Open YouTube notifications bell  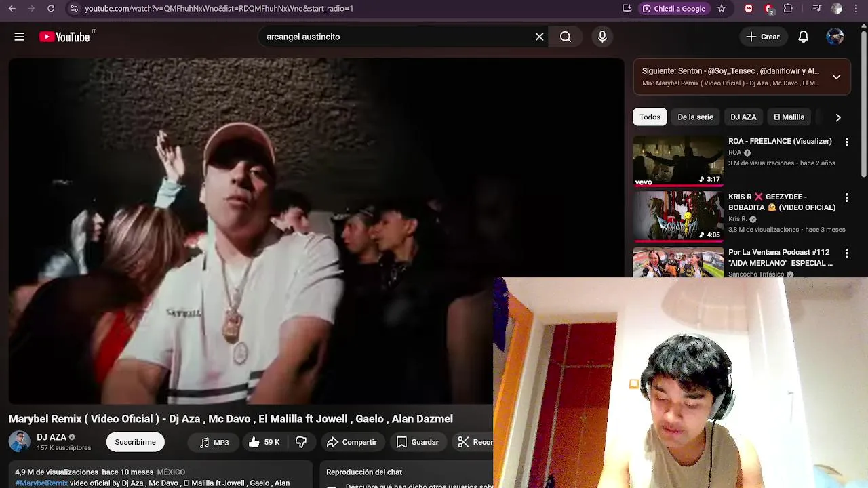tap(803, 37)
